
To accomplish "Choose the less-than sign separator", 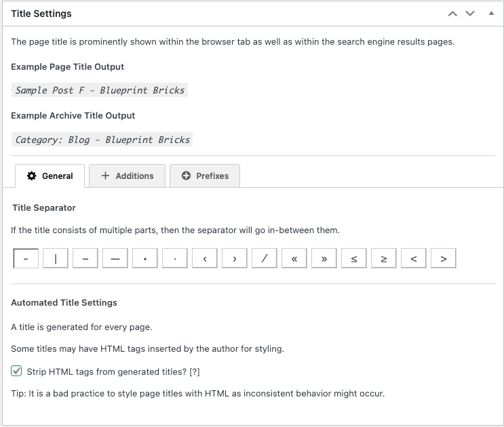I will (x=414, y=258).
